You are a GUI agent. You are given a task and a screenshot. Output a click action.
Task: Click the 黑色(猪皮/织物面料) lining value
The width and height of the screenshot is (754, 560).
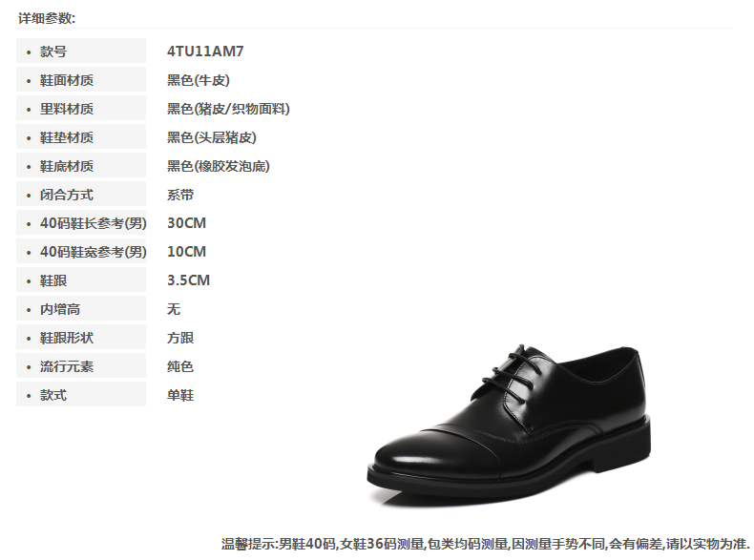[x=228, y=109]
